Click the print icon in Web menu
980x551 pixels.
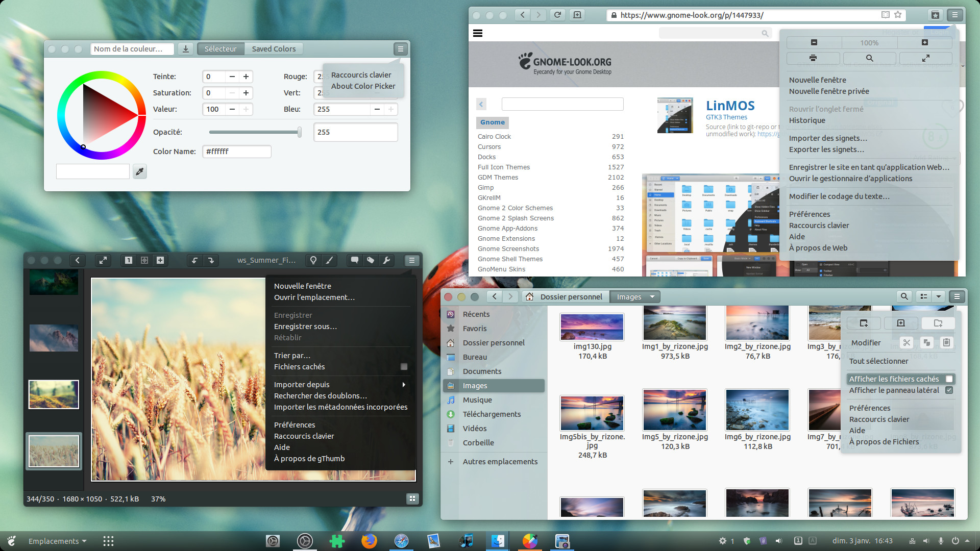[813, 58]
